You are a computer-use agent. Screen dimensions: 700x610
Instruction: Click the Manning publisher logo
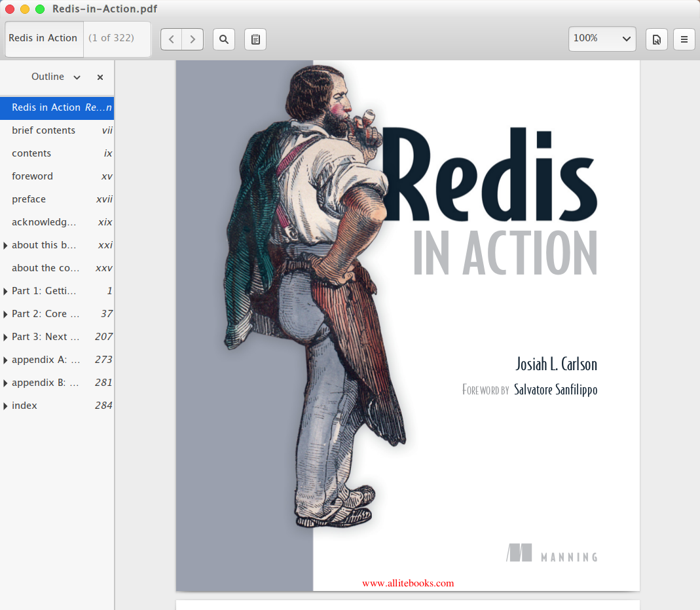(x=552, y=553)
